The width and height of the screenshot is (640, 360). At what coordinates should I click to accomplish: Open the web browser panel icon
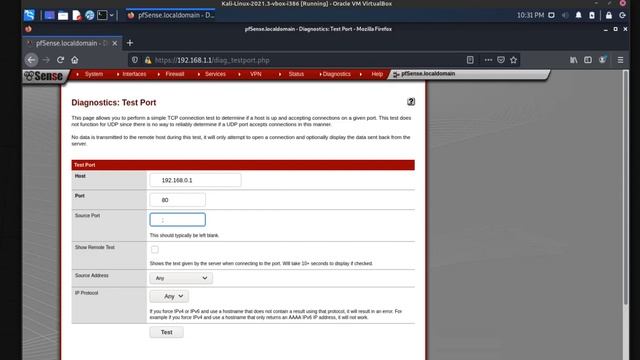(90, 16)
